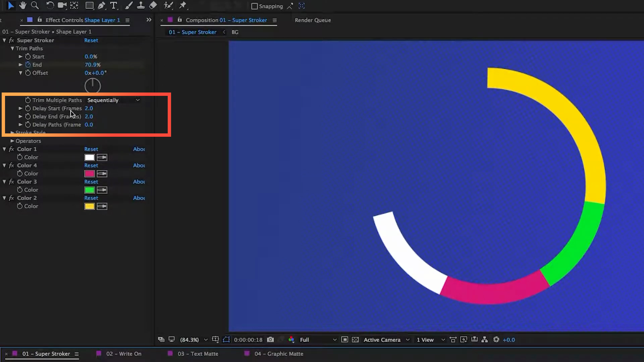Open Show Channel color management icon
Screen dimensions: 644x362
[291, 340]
